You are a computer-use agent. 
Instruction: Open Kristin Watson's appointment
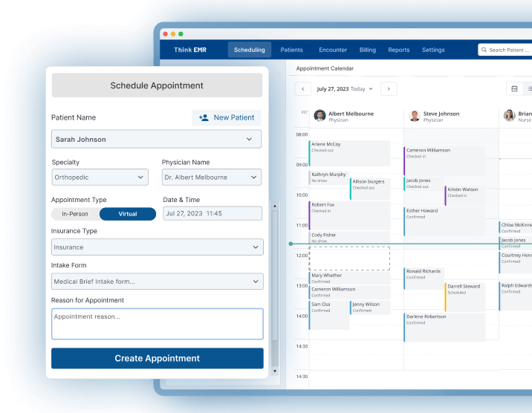465,195
